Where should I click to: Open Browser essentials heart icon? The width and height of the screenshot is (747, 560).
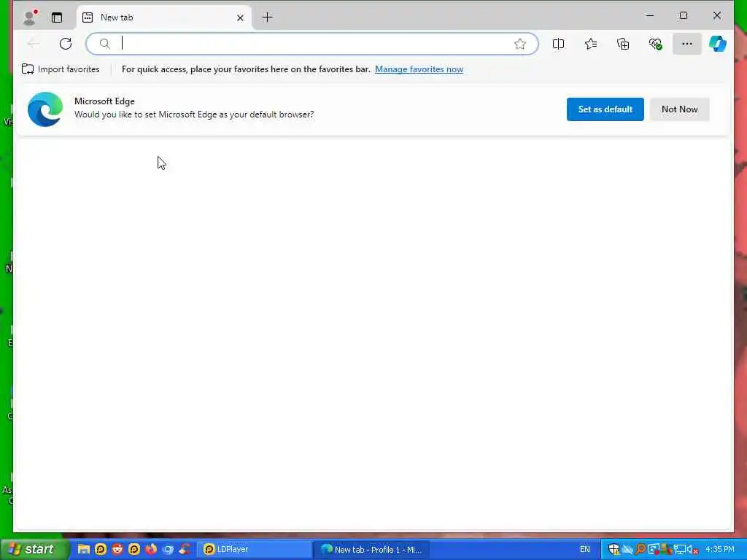[x=656, y=44]
